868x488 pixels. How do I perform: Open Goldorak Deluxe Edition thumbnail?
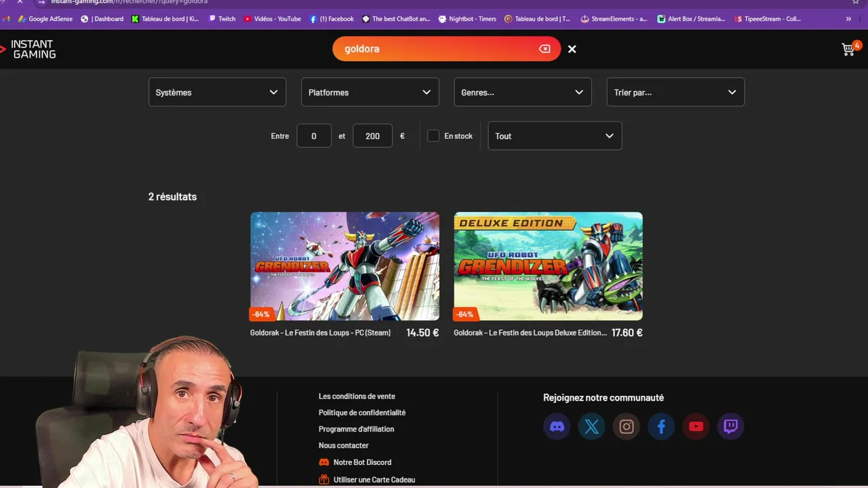tap(548, 266)
